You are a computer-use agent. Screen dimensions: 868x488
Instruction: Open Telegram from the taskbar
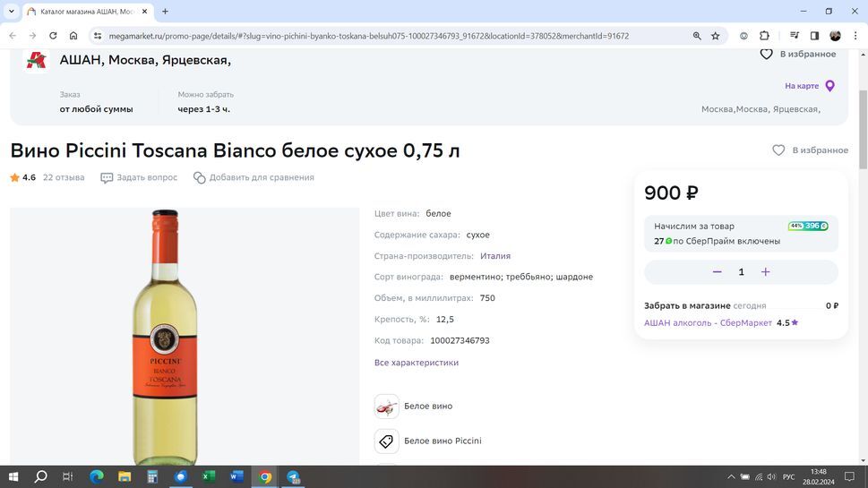[293, 476]
